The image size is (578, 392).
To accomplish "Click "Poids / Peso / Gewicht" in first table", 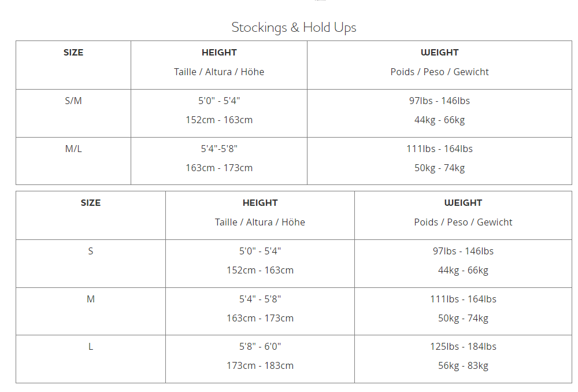I will (x=439, y=72).
